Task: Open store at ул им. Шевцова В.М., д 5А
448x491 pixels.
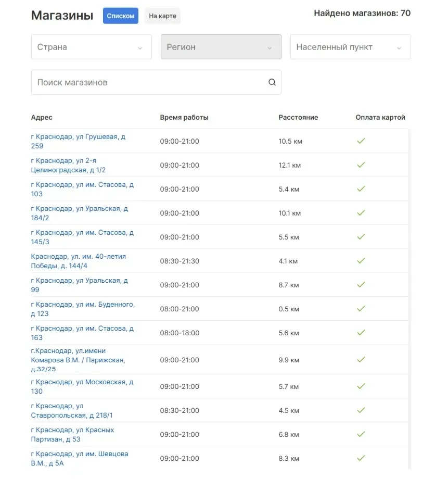Action: (x=80, y=458)
